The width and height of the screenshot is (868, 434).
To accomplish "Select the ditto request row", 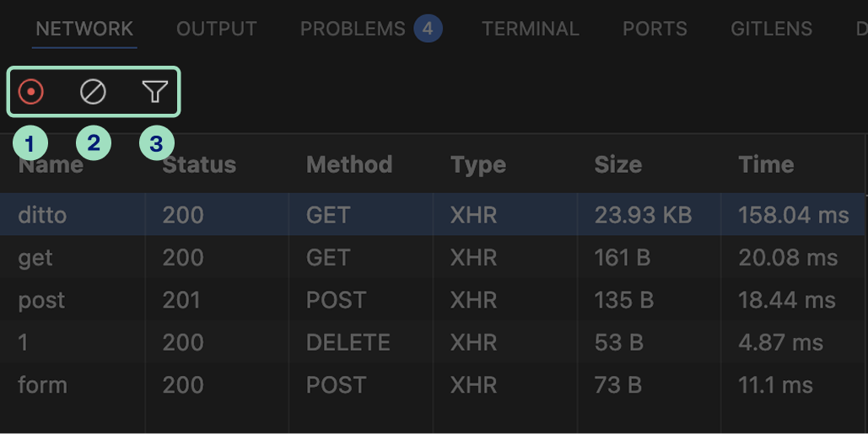I will pos(42,215).
